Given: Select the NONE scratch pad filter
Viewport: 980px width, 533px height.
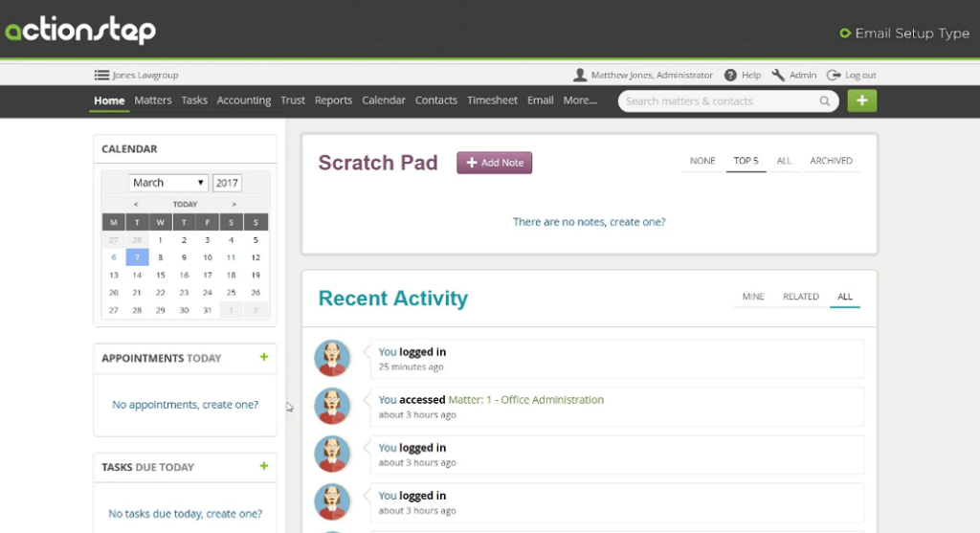Looking at the screenshot, I should pyautogui.click(x=702, y=161).
